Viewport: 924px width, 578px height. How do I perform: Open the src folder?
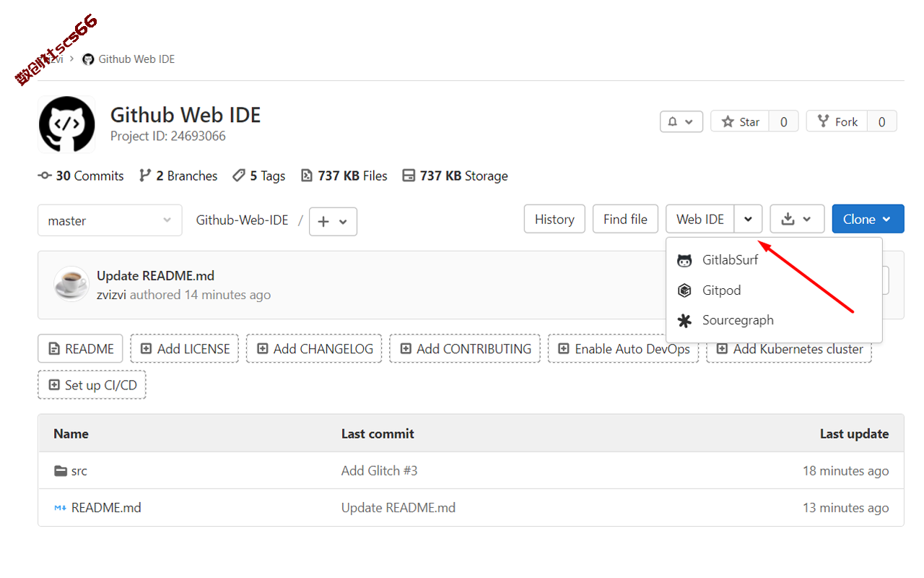79,470
